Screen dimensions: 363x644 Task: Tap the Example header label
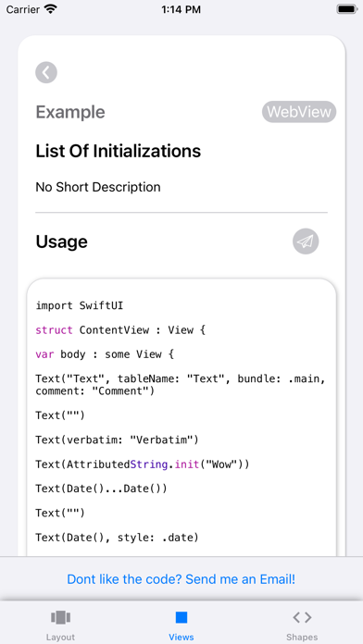(70, 112)
